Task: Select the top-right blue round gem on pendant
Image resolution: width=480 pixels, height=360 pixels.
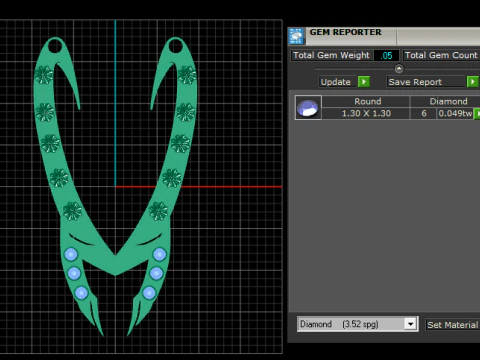Action: 160,255
